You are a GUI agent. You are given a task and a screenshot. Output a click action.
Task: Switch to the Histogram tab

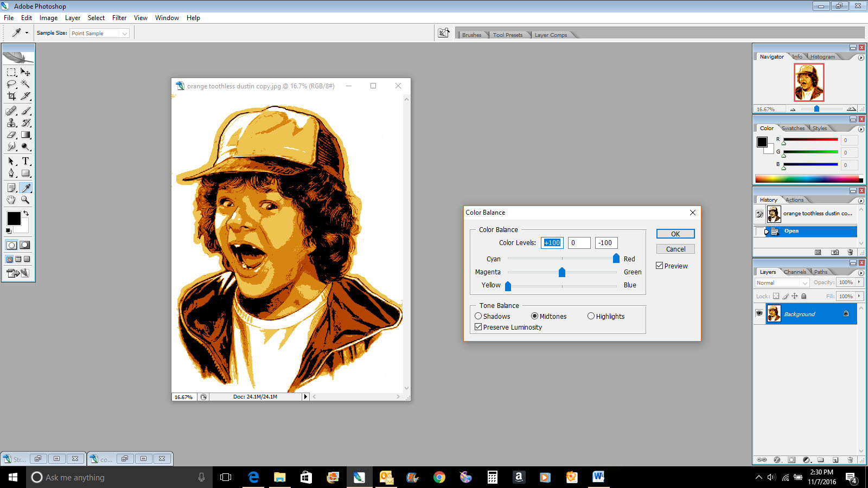[x=822, y=56]
